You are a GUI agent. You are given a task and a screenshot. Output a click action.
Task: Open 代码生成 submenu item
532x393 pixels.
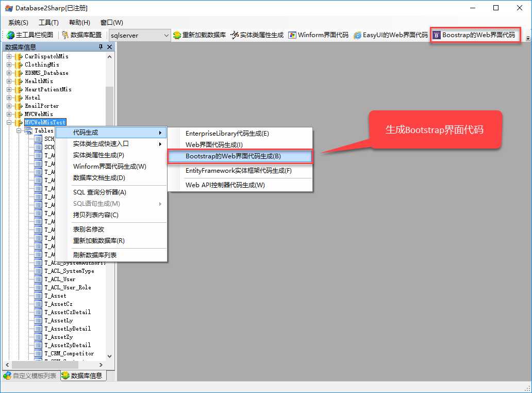pyautogui.click(x=111, y=133)
